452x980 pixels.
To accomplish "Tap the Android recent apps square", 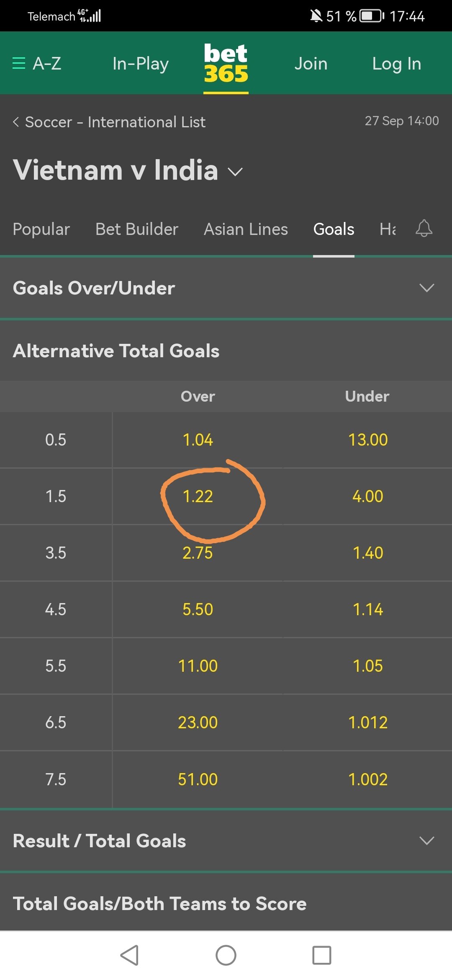I will point(322,955).
